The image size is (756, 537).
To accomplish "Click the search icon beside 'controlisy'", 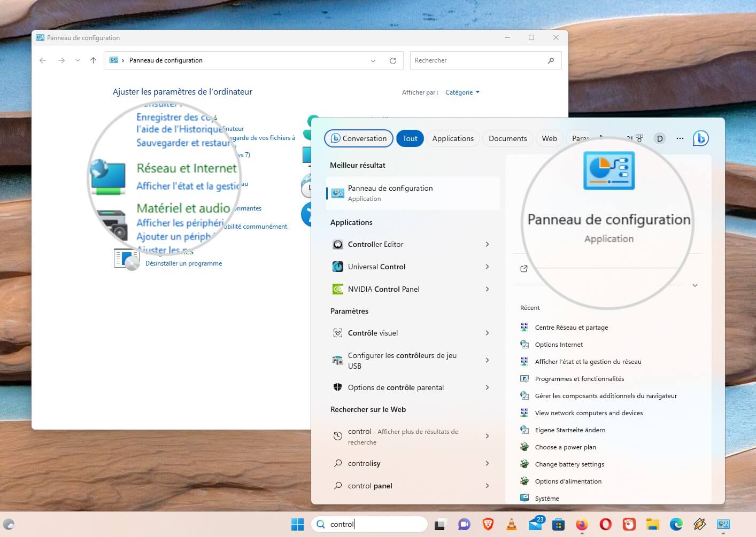I will [338, 463].
